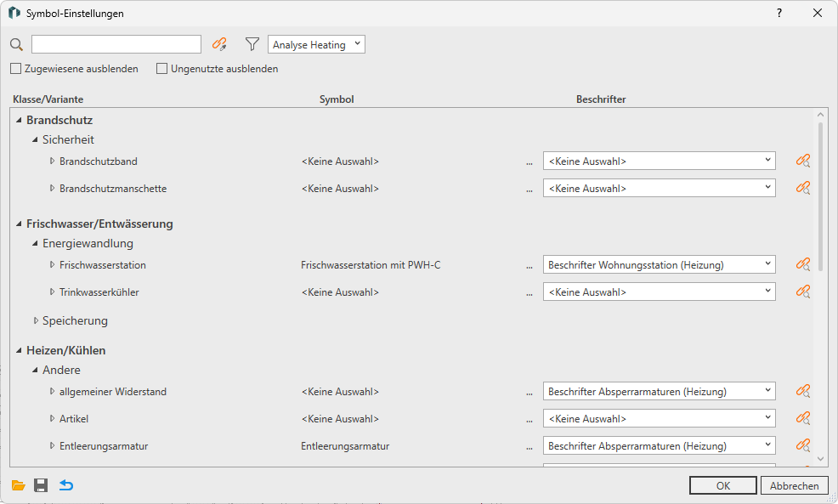Click '<Keine Auswahl>' symbol for Artikel
838x504 pixels.
(341, 419)
